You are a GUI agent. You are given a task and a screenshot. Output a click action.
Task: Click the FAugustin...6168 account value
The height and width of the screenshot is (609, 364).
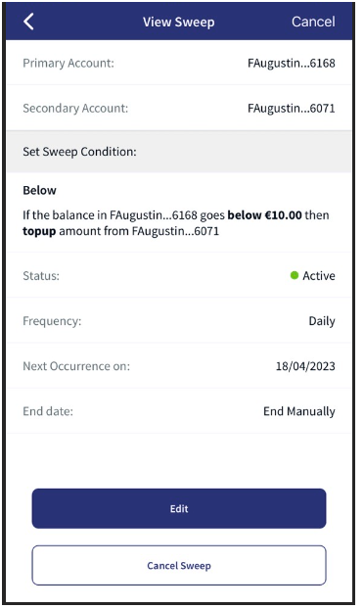coord(292,63)
